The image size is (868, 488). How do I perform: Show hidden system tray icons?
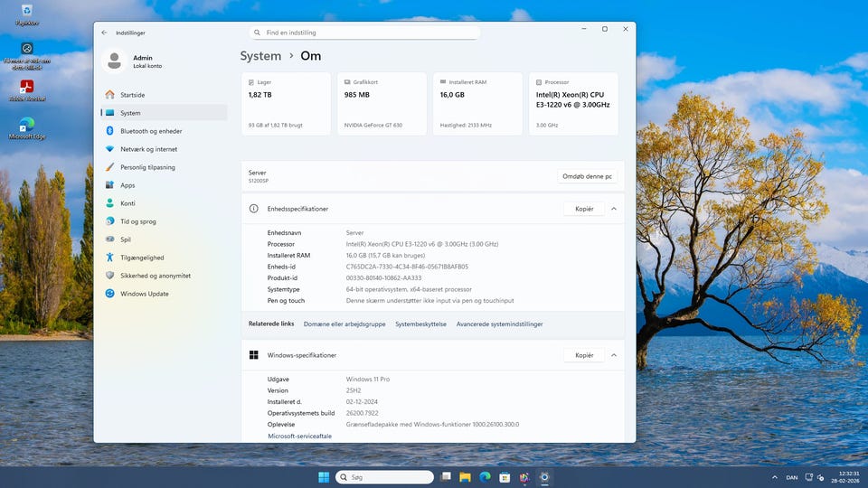tap(773, 477)
